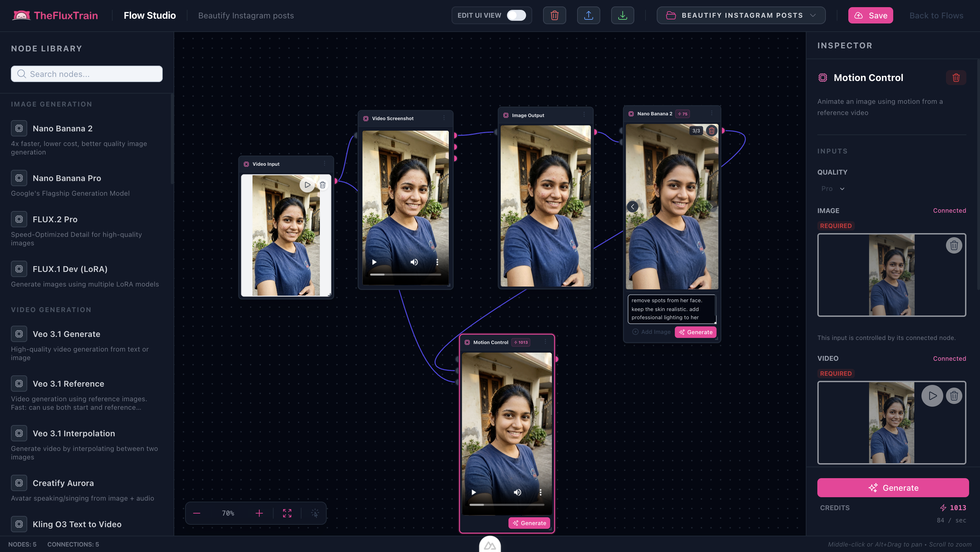Zoom out the canvas with minus button

[197, 513]
